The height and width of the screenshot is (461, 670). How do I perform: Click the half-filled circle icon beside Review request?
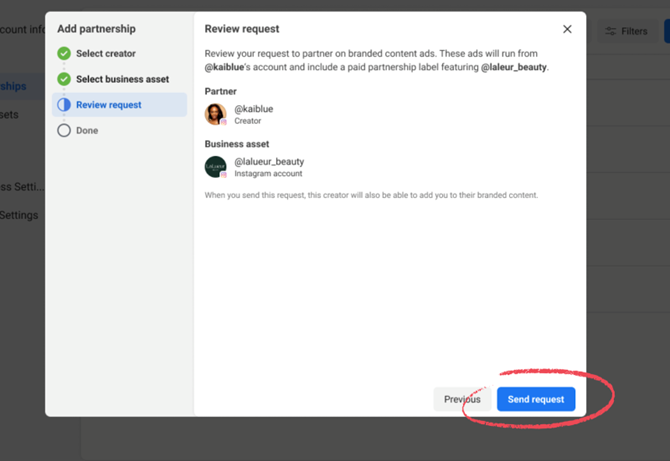[x=64, y=105]
